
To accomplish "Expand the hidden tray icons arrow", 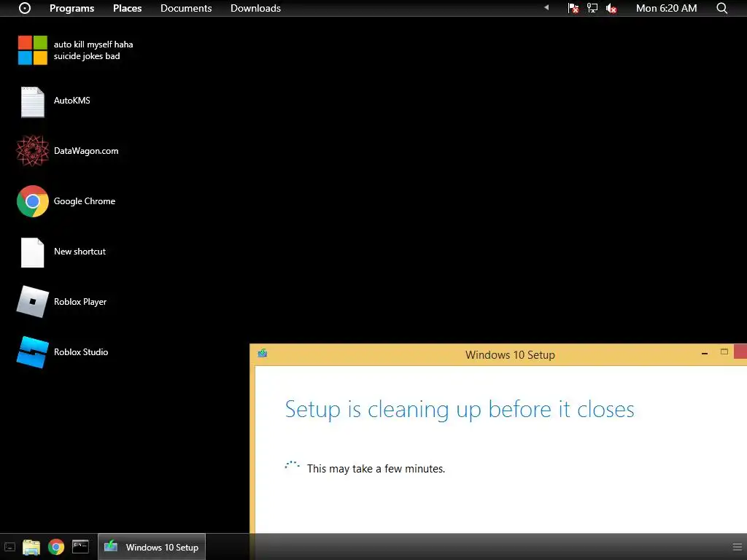I will 546,7.
